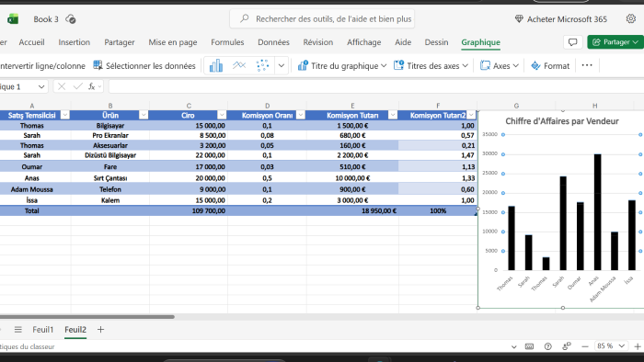Click Intervertir ligne/colonne
Screen dimensions: 644x362
tap(42, 65)
